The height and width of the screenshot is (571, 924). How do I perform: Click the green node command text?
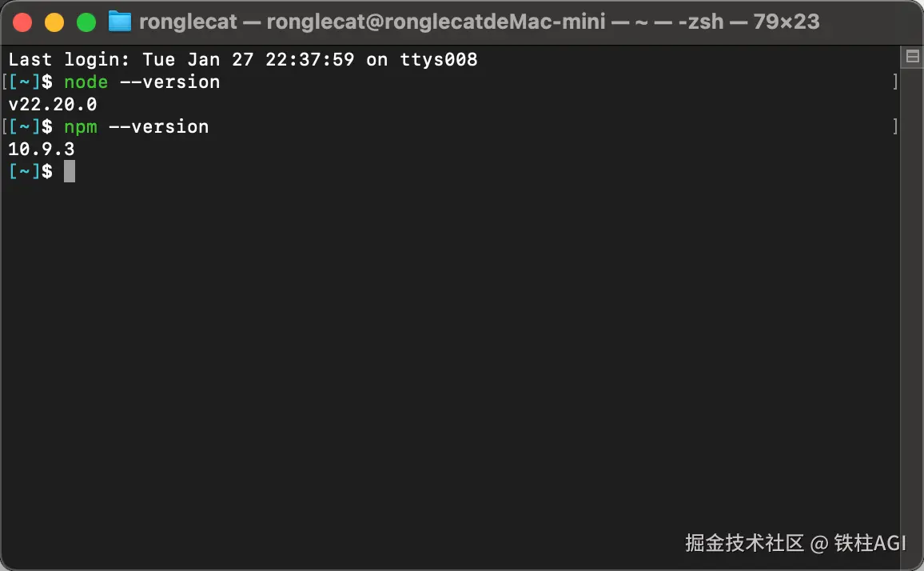click(86, 82)
